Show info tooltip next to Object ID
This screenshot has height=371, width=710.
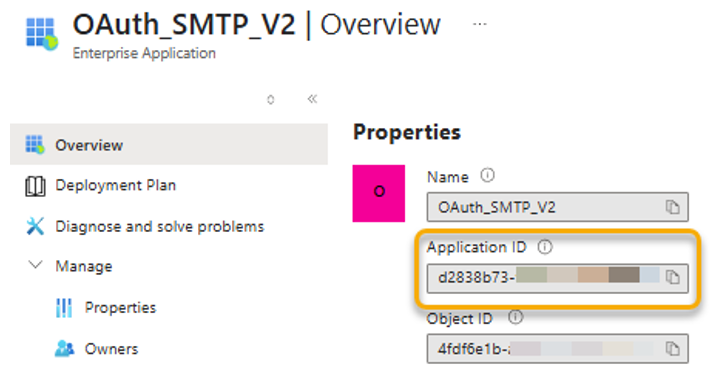click(x=515, y=317)
